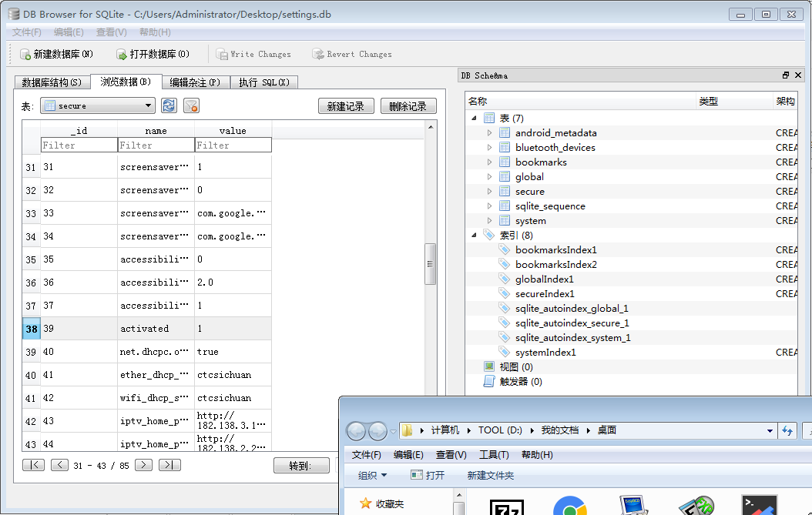This screenshot has width=812, height=515.
Task: Open the 编辑杂注 (Edit Pragmas) tab
Action: pyautogui.click(x=195, y=82)
